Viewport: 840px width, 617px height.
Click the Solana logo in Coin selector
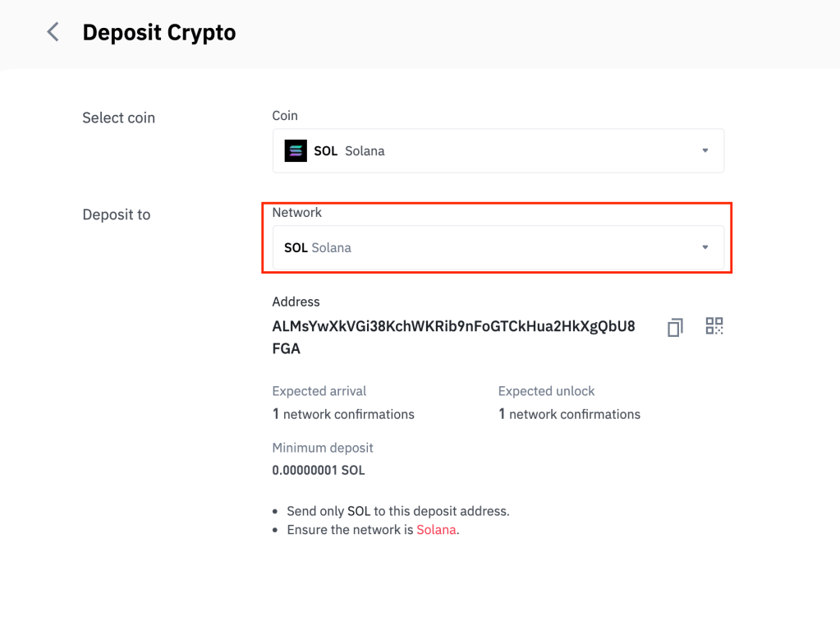pos(296,151)
